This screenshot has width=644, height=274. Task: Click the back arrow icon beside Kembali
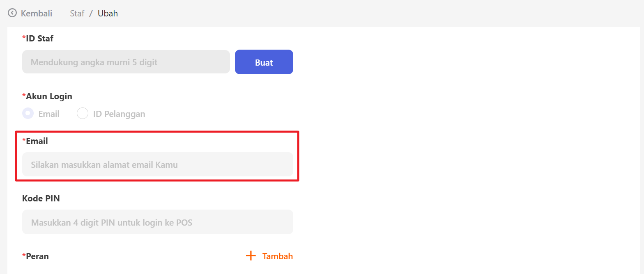[x=12, y=13]
